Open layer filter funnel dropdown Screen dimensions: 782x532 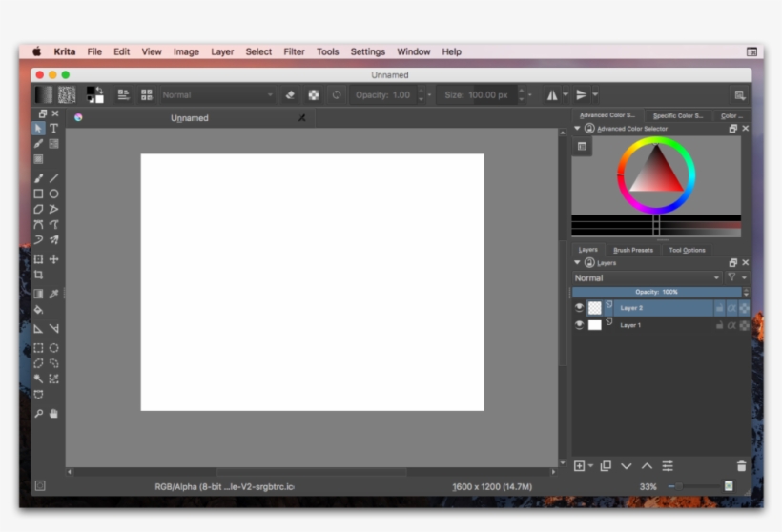coord(737,277)
